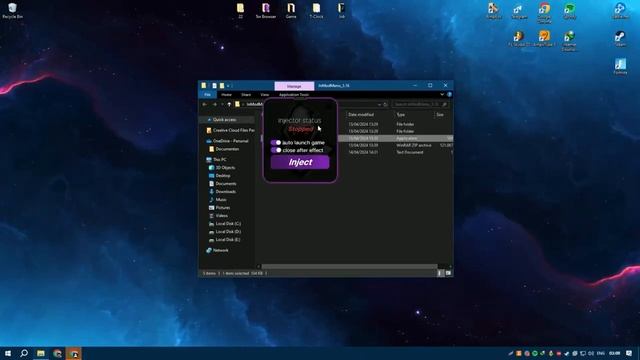Click the Explorer search field
The height and width of the screenshot is (360, 640).
tap(420, 104)
